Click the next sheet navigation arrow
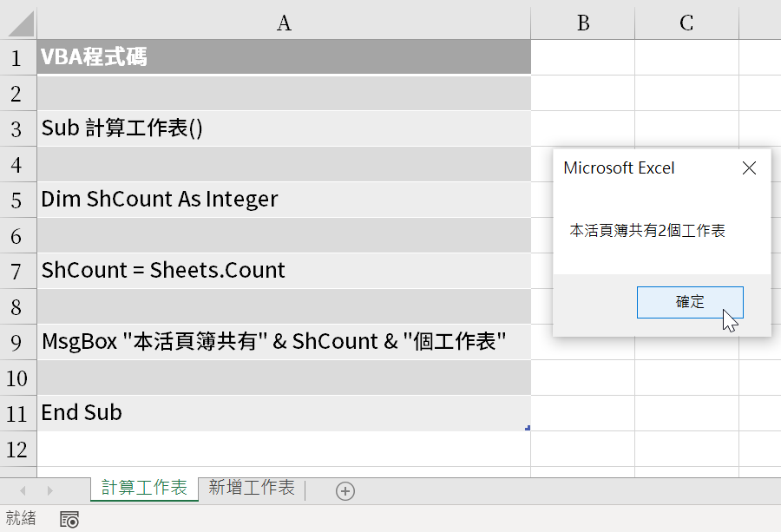Viewport: 781px width, 532px height. click(x=49, y=490)
